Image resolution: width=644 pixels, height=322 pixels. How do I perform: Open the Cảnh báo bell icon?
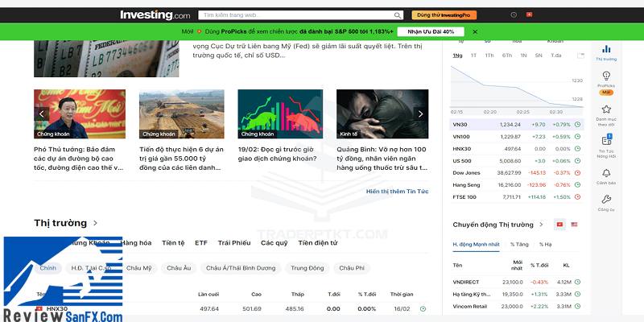tap(606, 173)
